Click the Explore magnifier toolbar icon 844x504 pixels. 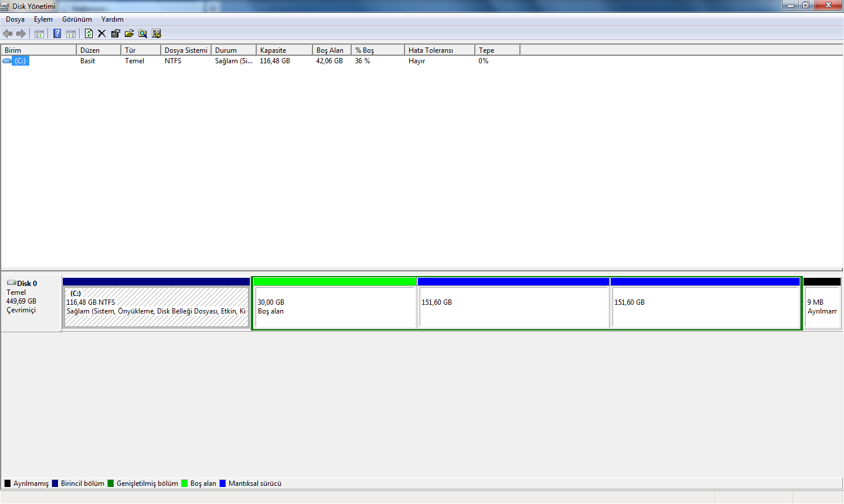(x=142, y=34)
